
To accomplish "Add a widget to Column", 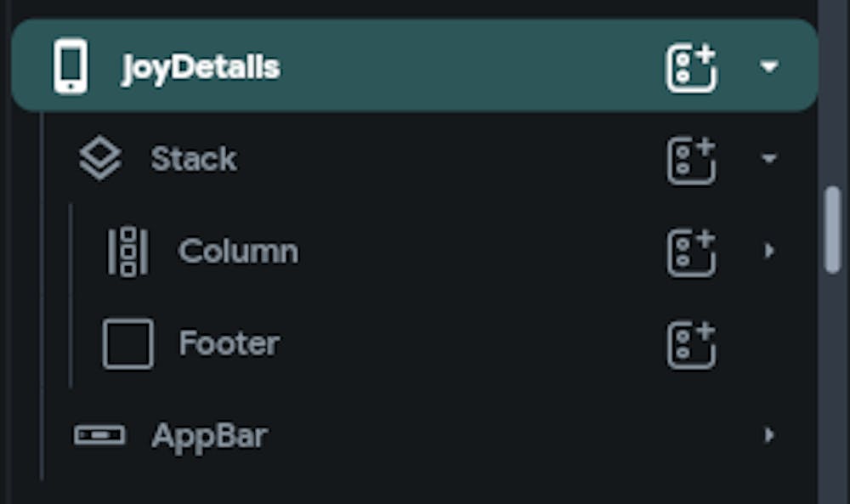I will [691, 252].
